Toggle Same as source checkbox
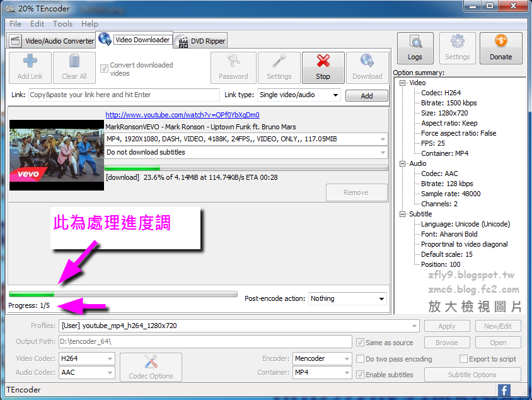532x400 pixels. [361, 343]
